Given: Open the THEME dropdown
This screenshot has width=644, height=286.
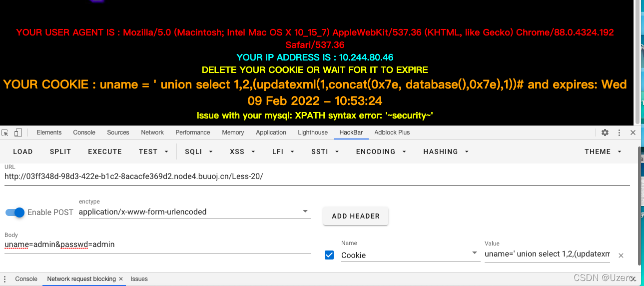Looking at the screenshot, I should pos(603,151).
